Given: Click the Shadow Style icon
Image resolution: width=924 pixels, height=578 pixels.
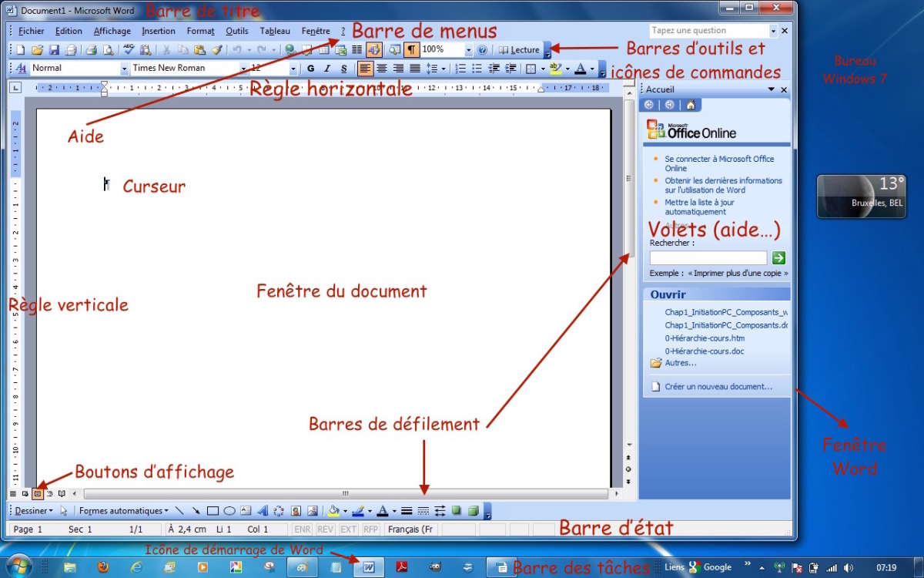Looking at the screenshot, I should coord(457,511).
